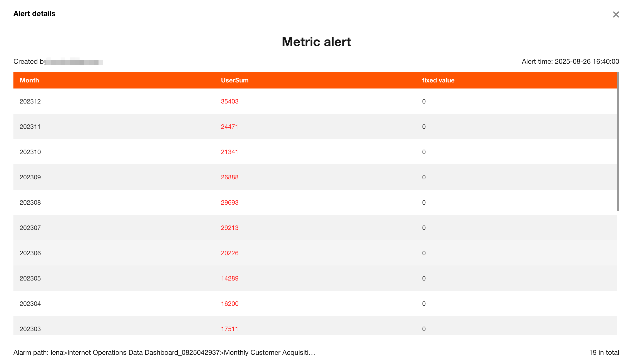
Task: Select the 202306 month cell
Action: pos(30,253)
